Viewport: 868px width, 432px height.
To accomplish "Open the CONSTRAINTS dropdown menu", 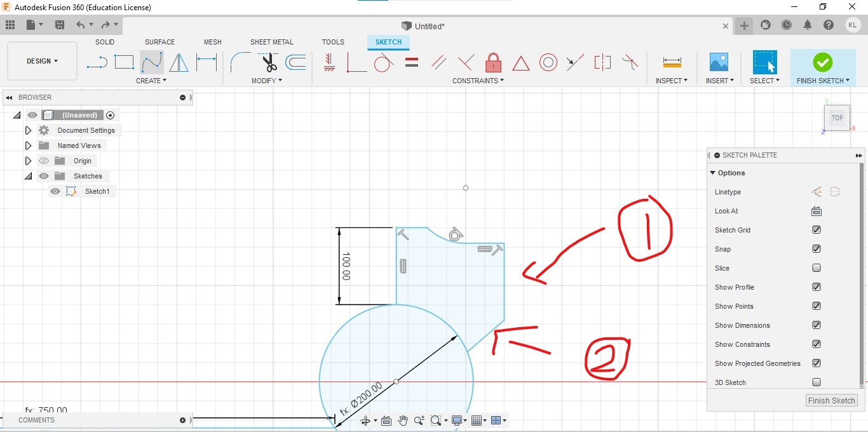I will pos(478,81).
